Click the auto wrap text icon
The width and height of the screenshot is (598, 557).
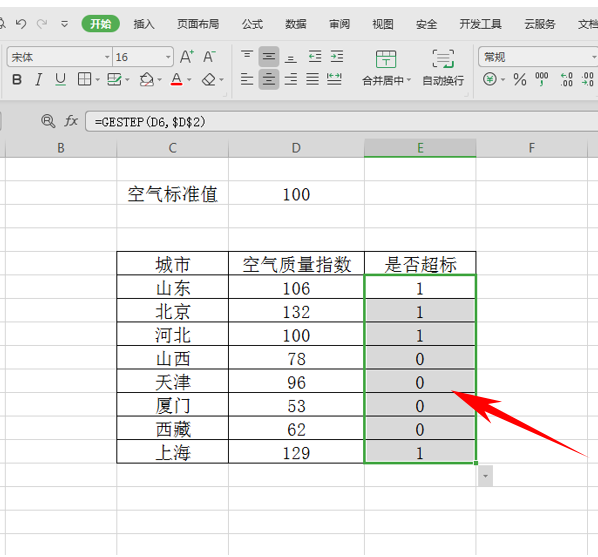click(443, 59)
